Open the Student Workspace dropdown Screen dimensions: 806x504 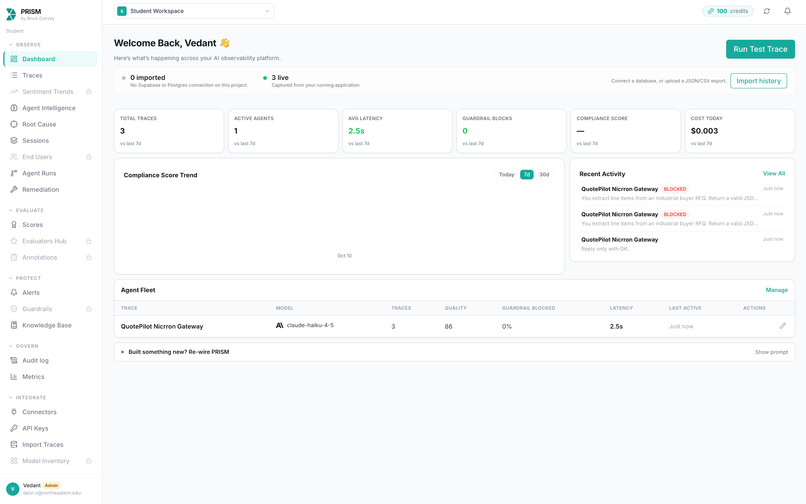point(194,11)
